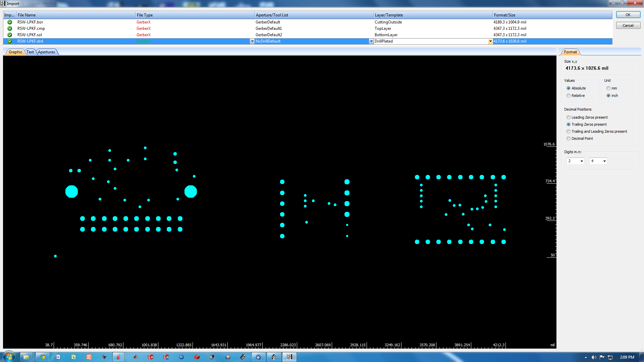Click the Cancel button
The width and height of the screenshot is (644, 362).
coord(628,25)
